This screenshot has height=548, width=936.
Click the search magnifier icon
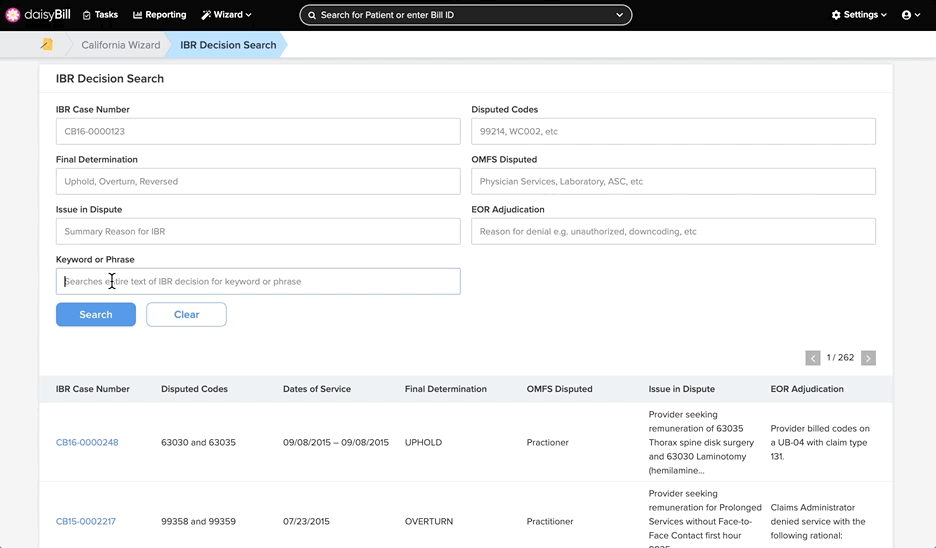click(x=312, y=15)
